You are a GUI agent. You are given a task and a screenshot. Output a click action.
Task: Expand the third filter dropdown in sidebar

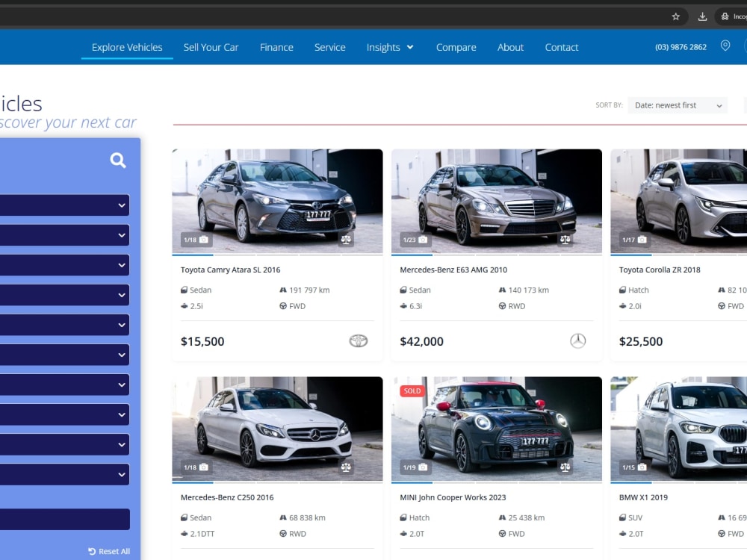tap(64, 265)
